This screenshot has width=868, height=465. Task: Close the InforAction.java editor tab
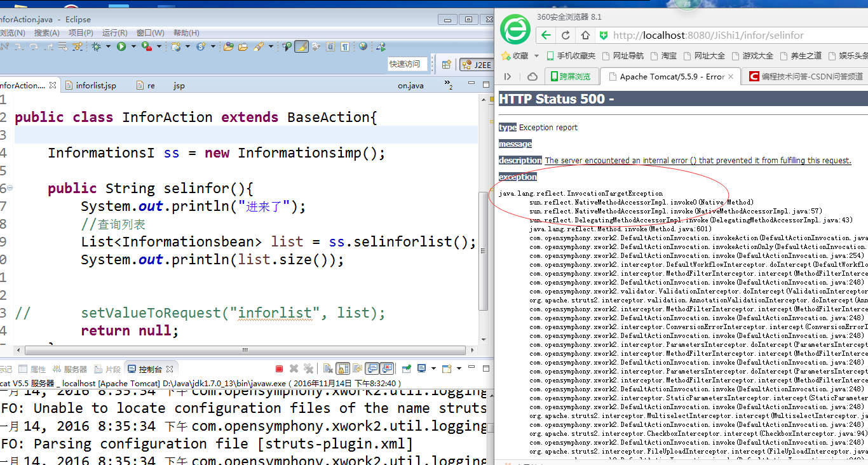click(x=53, y=85)
